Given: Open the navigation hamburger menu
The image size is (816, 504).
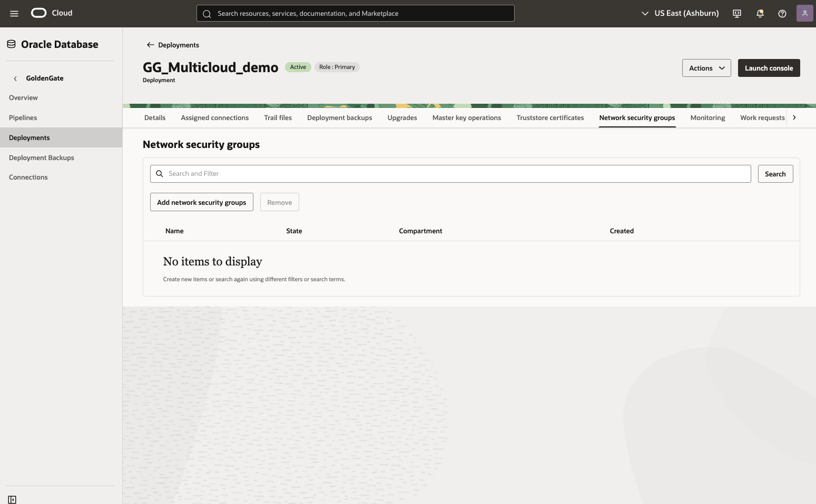Looking at the screenshot, I should (14, 13).
